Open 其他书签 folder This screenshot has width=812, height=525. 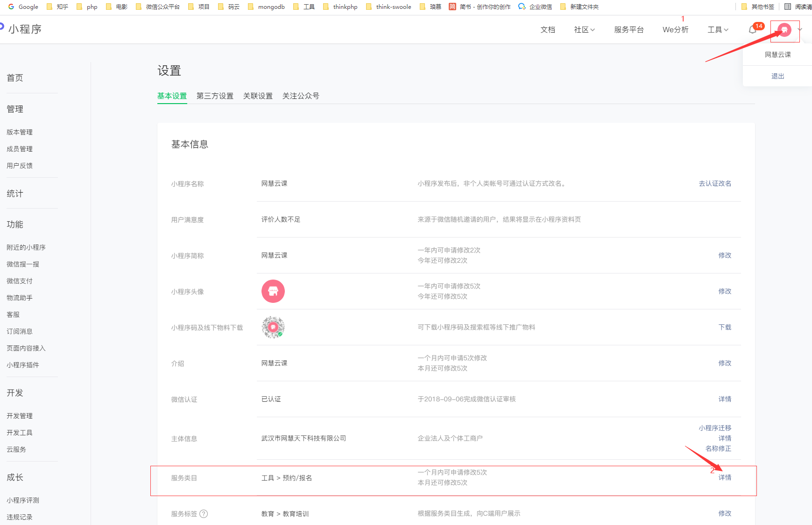(757, 7)
